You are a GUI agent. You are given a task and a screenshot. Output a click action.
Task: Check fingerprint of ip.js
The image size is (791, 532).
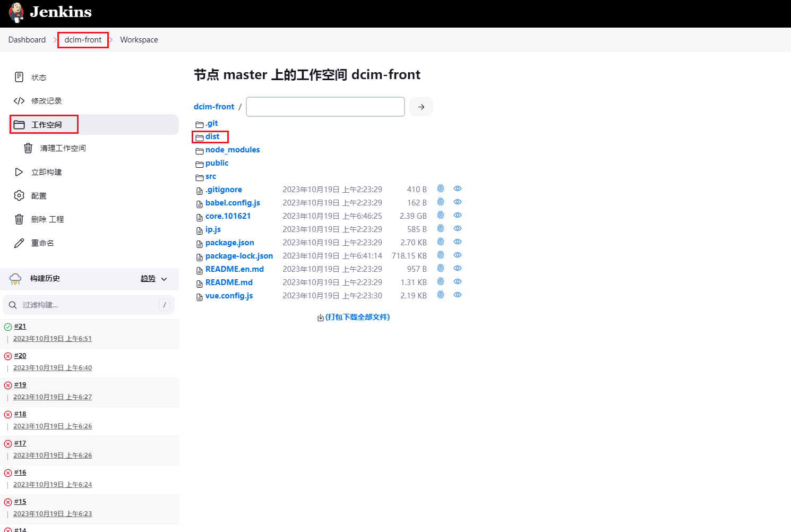(441, 229)
